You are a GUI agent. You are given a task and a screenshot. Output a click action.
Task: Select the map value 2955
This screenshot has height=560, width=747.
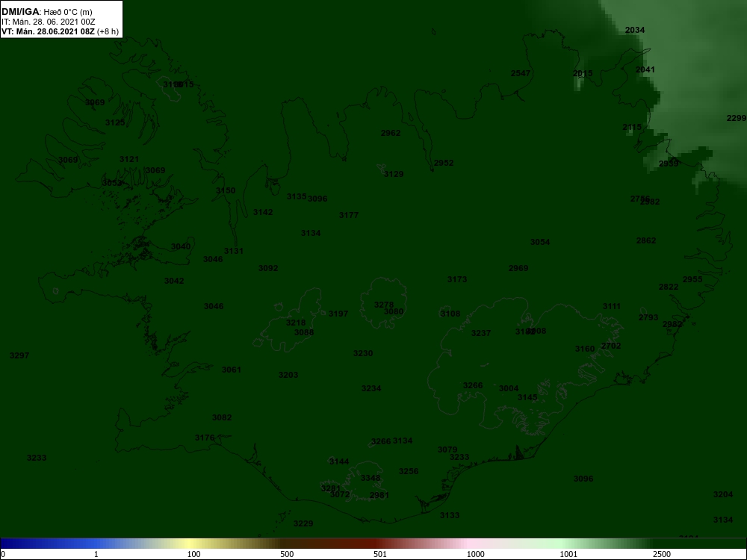692,279
